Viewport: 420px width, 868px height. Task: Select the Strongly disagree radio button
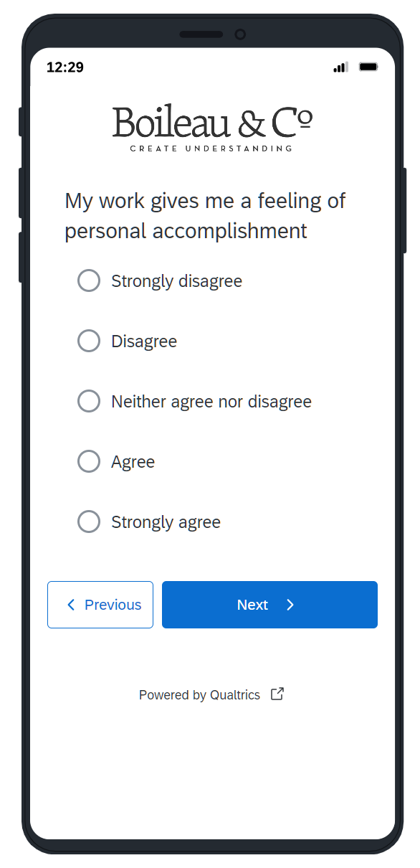coord(89,280)
